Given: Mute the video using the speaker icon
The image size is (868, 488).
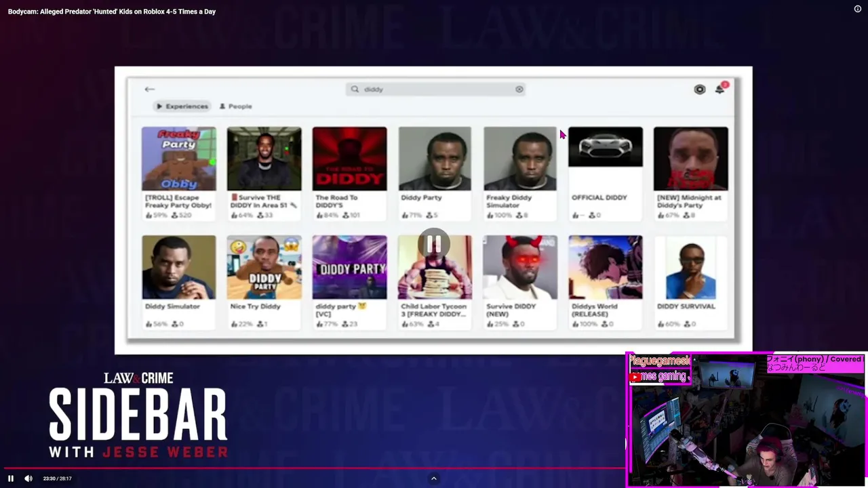Looking at the screenshot, I should [28, 479].
